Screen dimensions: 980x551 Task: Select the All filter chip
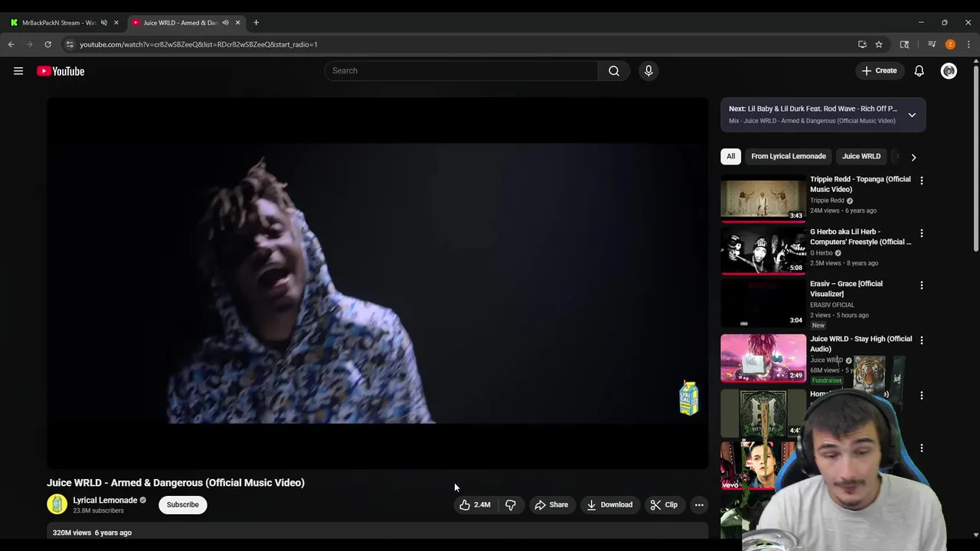pos(730,156)
